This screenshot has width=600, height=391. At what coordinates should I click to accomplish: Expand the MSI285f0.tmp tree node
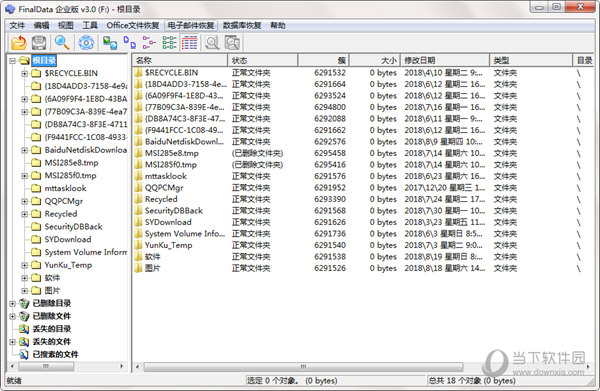(x=24, y=176)
